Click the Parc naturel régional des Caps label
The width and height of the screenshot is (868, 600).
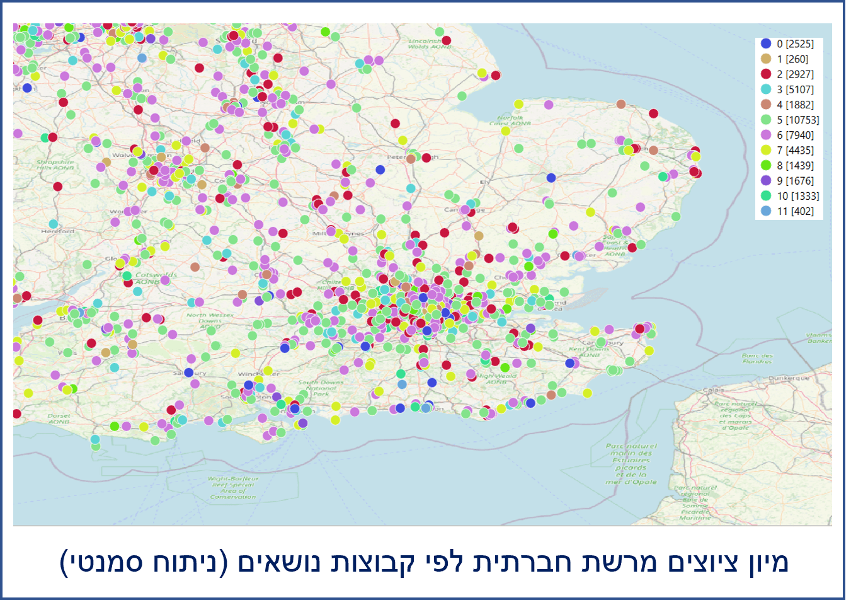[736, 415]
